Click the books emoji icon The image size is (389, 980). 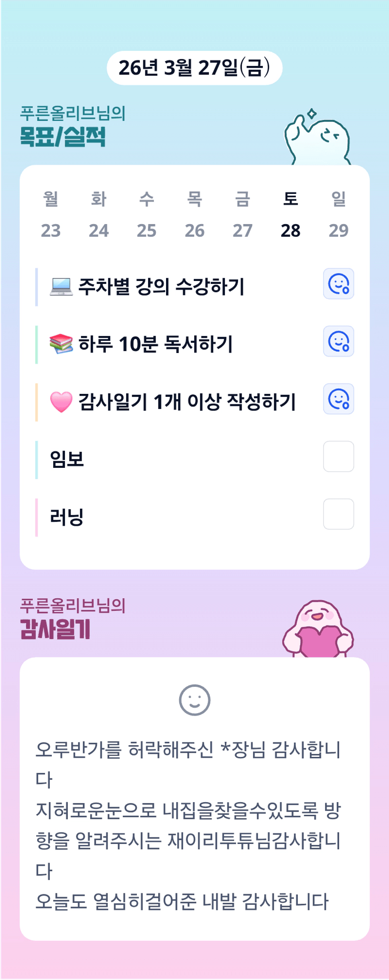[x=61, y=344]
